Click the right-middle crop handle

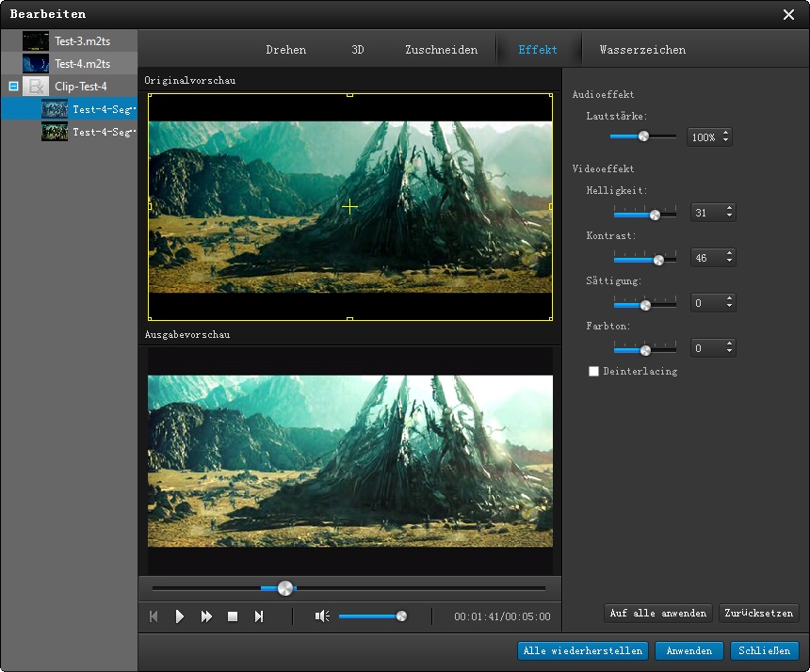point(551,206)
